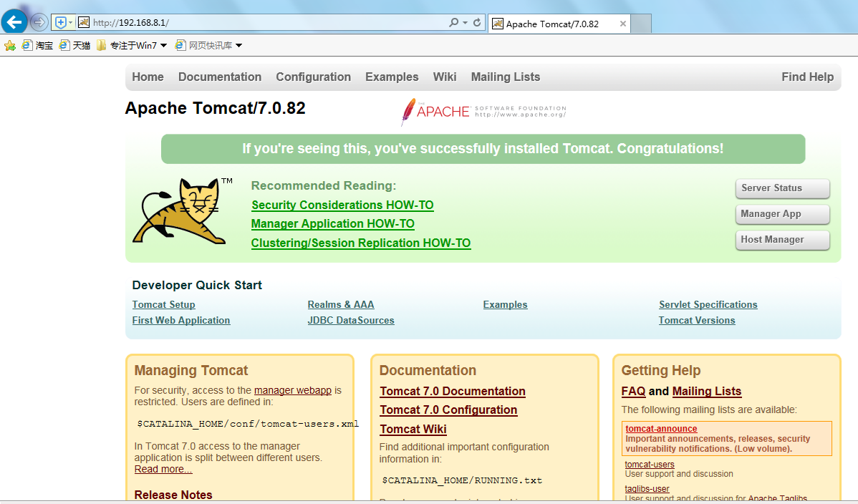
Task: Visit the Tomcat Wiki link
Action: point(413,430)
